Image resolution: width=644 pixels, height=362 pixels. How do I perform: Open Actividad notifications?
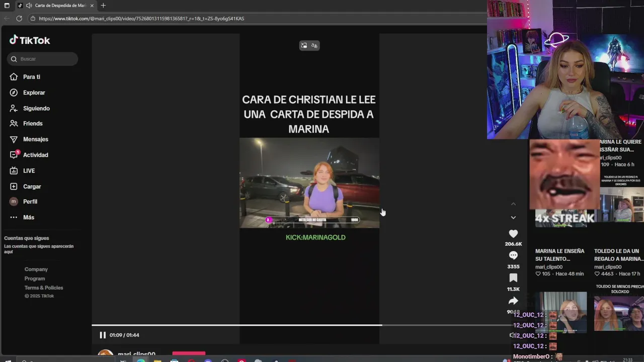35,155
